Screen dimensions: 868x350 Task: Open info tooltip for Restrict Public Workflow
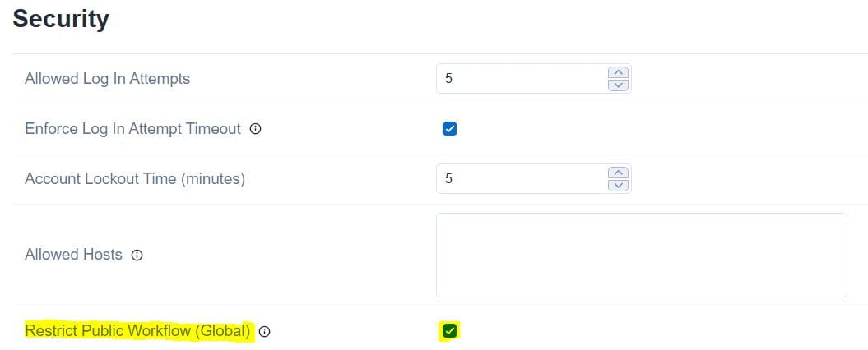tap(264, 332)
